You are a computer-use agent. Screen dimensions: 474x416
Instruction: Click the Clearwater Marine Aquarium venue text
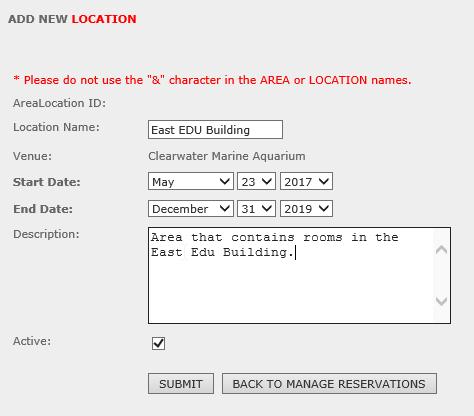coord(227,156)
